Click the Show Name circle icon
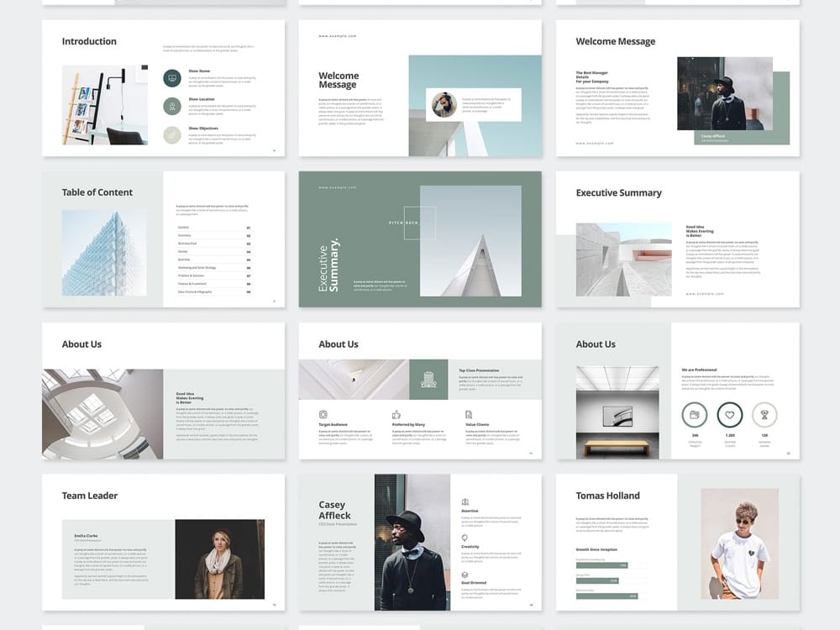Viewport: 840px width, 630px height. coord(172,78)
